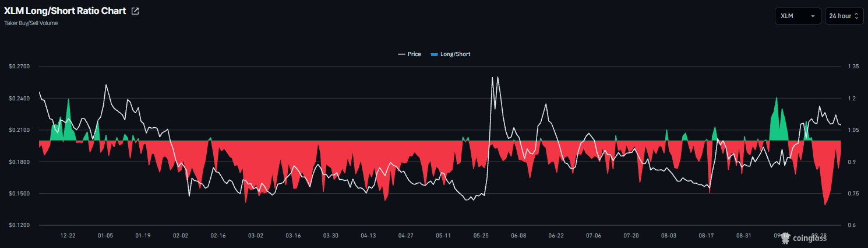Click the 1.35 ratio axis label
This screenshot has height=248, width=868.
pos(853,67)
